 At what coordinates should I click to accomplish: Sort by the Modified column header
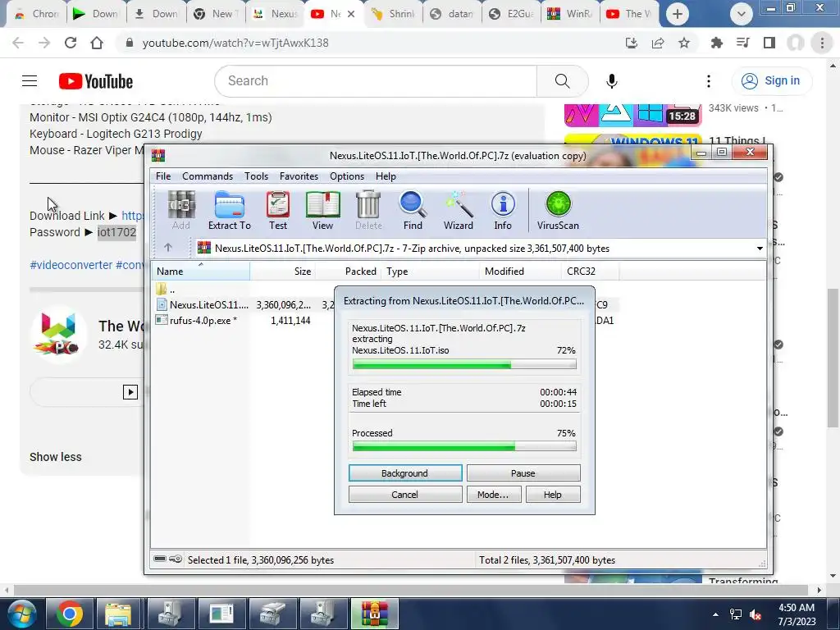(x=519, y=271)
